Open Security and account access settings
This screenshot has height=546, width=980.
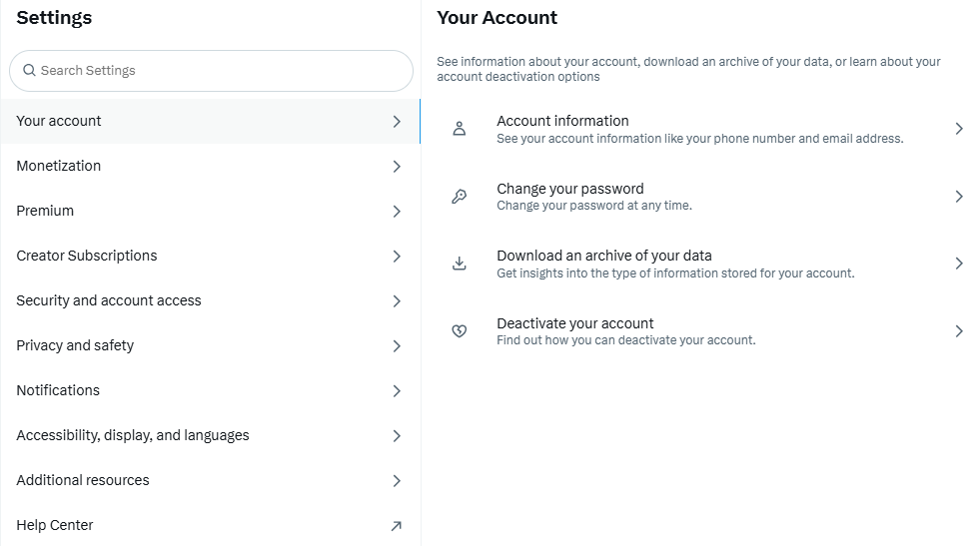[x=109, y=300]
